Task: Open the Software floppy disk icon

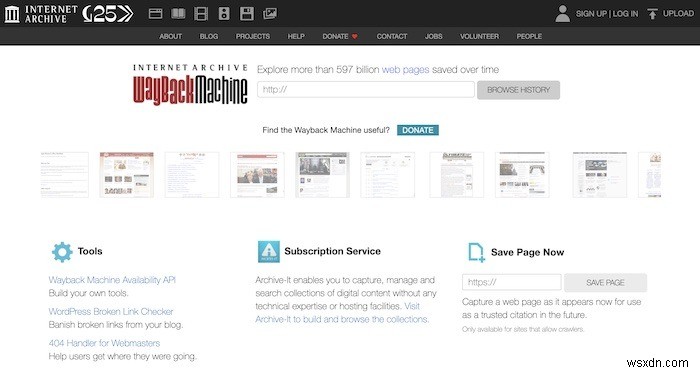Action: click(246, 13)
